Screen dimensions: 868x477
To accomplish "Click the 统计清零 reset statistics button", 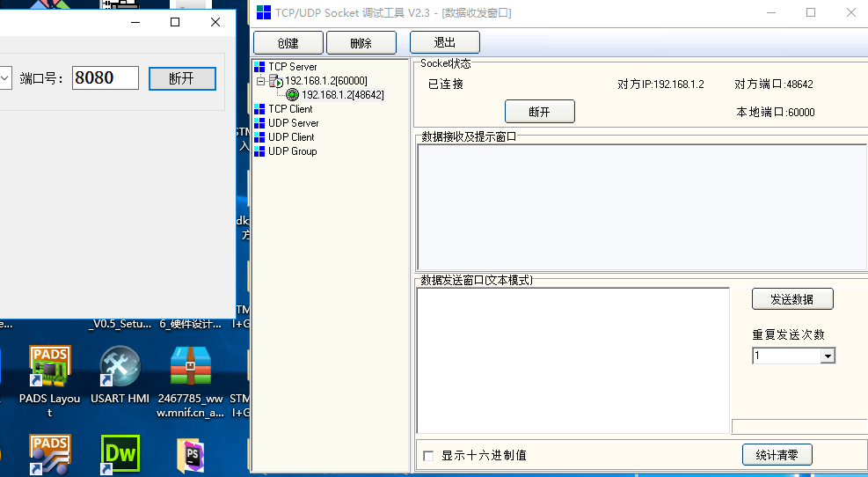I will pos(777,455).
